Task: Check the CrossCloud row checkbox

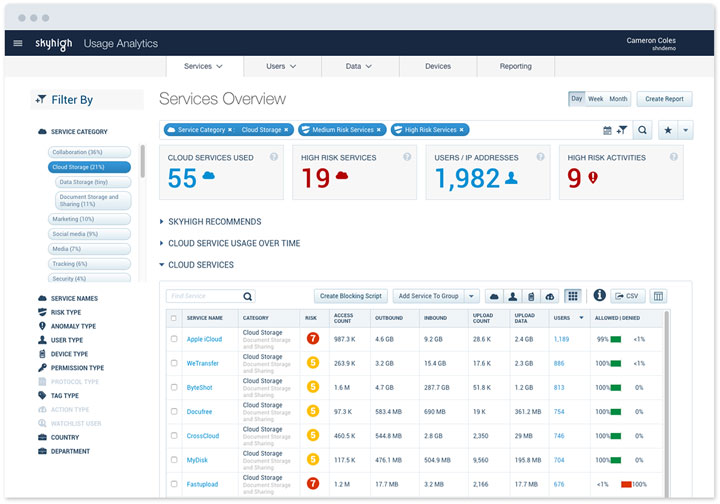Action: pyautogui.click(x=174, y=435)
